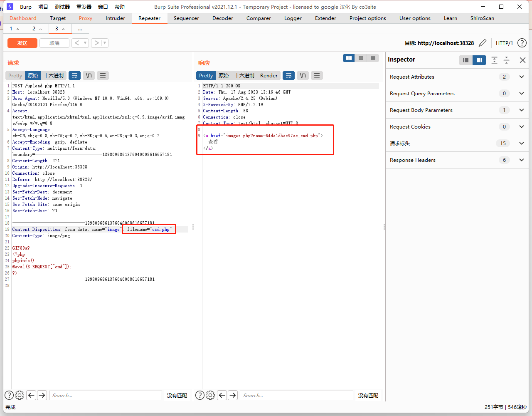Image resolution: width=532 pixels, height=416 pixels.
Task: Open the Burp menu
Action: pos(26,7)
